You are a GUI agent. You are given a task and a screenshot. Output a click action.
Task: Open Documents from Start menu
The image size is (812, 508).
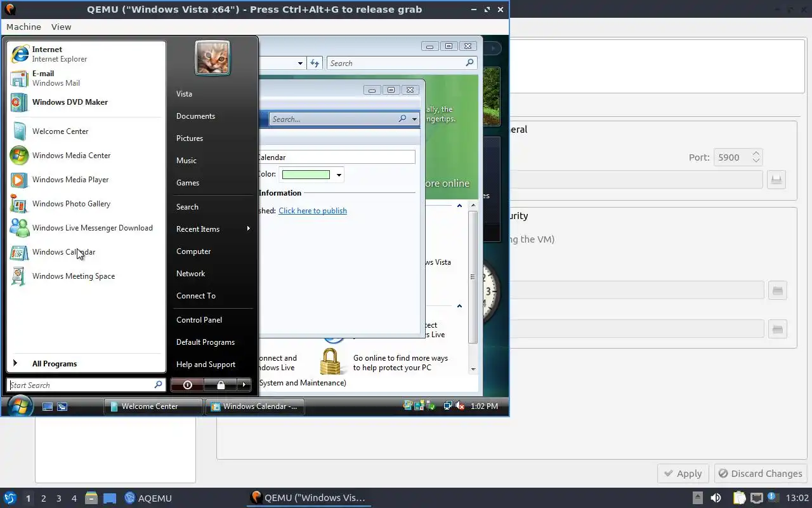pos(195,116)
